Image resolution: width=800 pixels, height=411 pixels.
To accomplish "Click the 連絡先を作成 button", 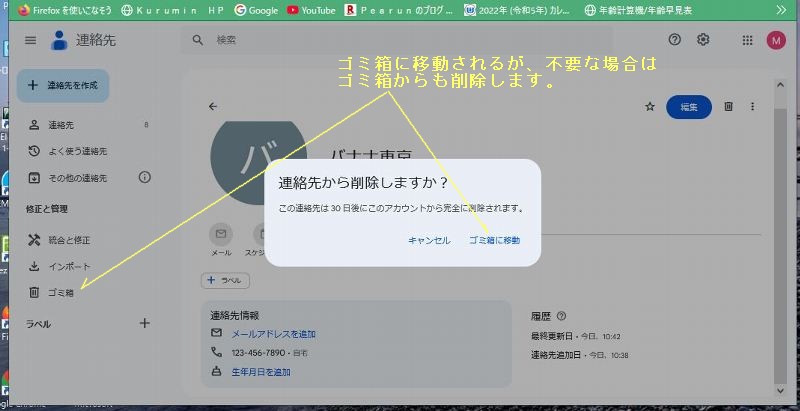I will (63, 86).
